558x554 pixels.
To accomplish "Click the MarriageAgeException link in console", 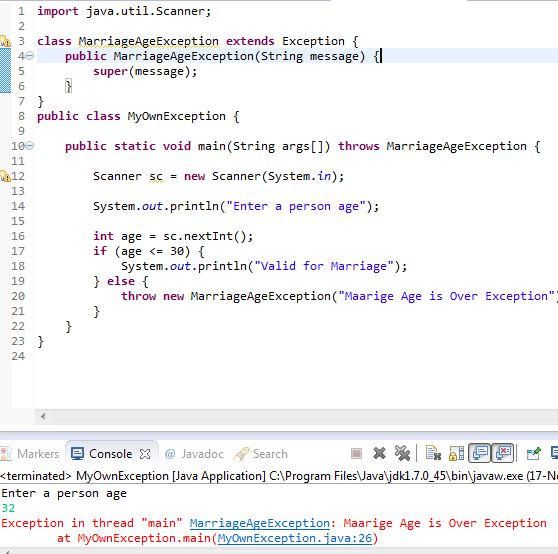I will click(259, 523).
